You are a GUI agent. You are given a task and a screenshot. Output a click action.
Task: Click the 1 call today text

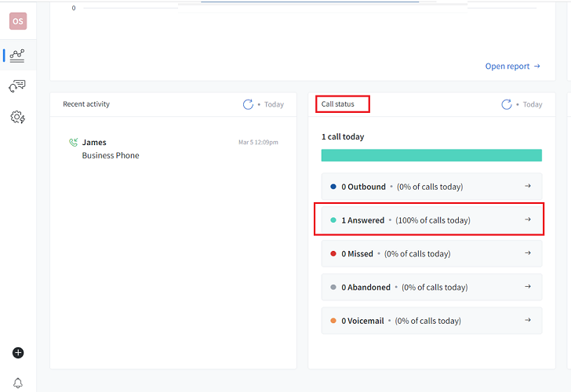point(343,137)
